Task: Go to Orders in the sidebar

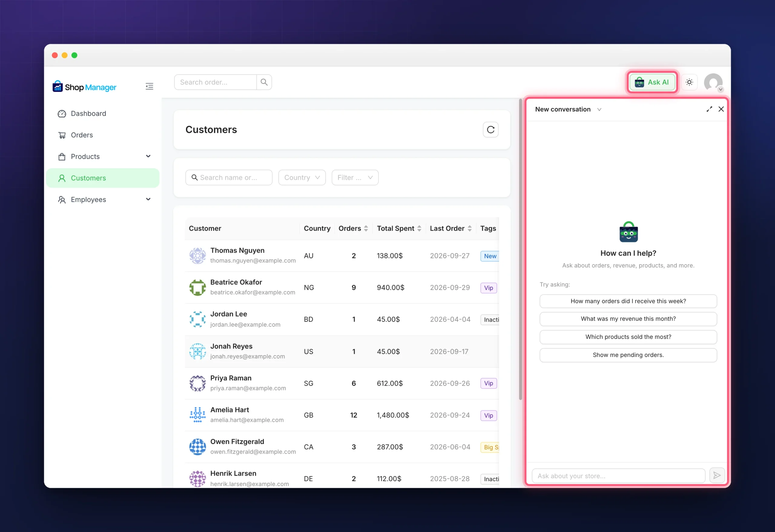Action: pyautogui.click(x=103, y=135)
